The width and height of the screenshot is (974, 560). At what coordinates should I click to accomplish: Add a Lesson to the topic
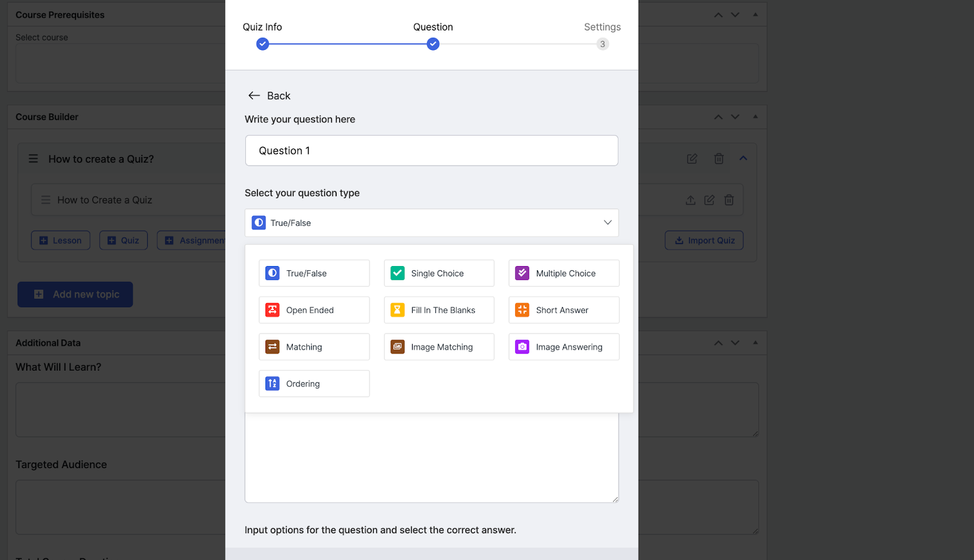[x=60, y=240]
